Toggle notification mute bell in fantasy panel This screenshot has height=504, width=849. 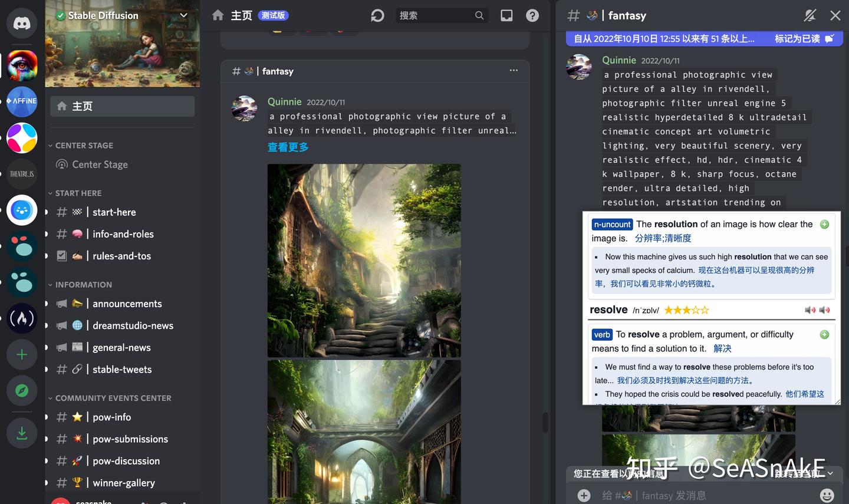810,15
